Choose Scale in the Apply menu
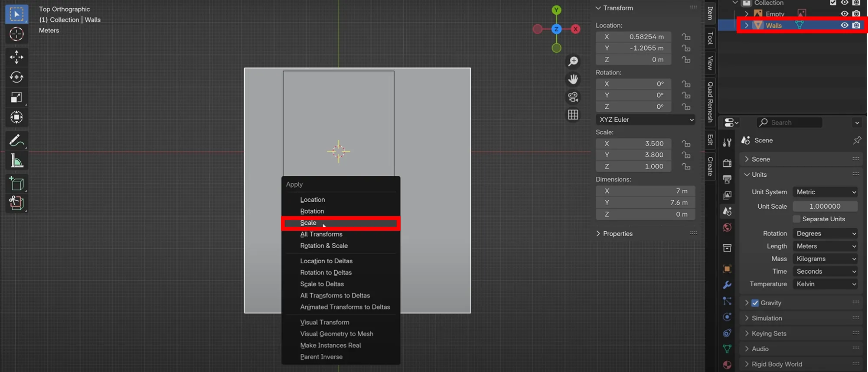The image size is (868, 372). pyautogui.click(x=308, y=223)
